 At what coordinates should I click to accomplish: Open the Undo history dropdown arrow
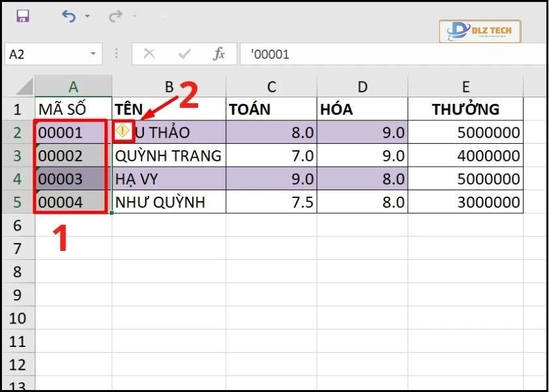coord(88,16)
